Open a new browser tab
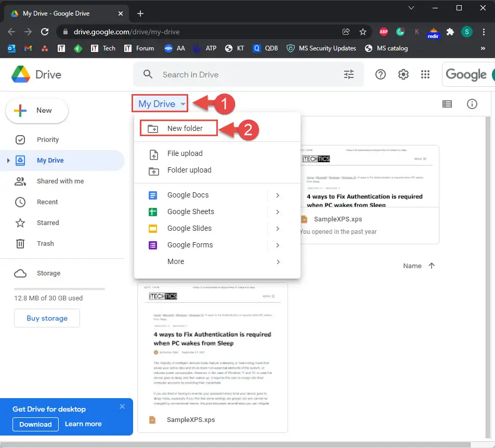Screen dimensions: 495x448 click(140, 14)
